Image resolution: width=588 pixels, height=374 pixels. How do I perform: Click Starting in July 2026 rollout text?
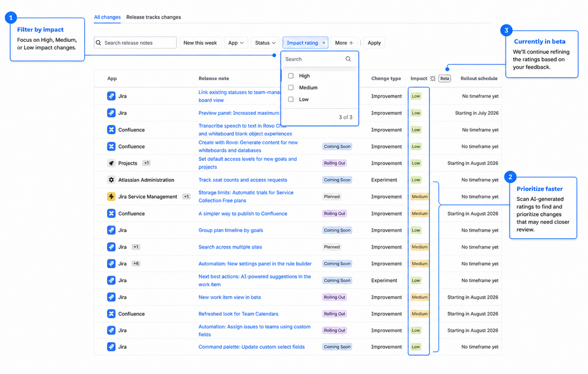[477, 113]
